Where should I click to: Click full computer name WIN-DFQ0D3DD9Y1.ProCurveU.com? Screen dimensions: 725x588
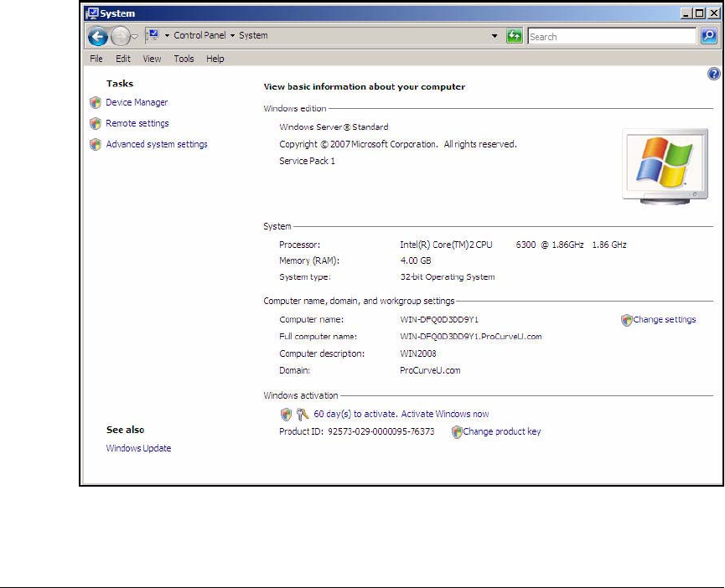(471, 337)
